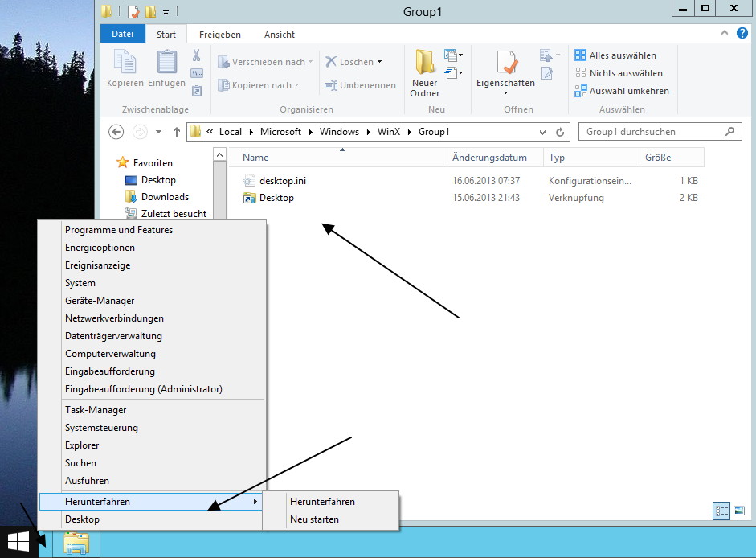Open the quick access toolbar dropdown arrow
This screenshot has width=756, height=558.
[x=166, y=13]
